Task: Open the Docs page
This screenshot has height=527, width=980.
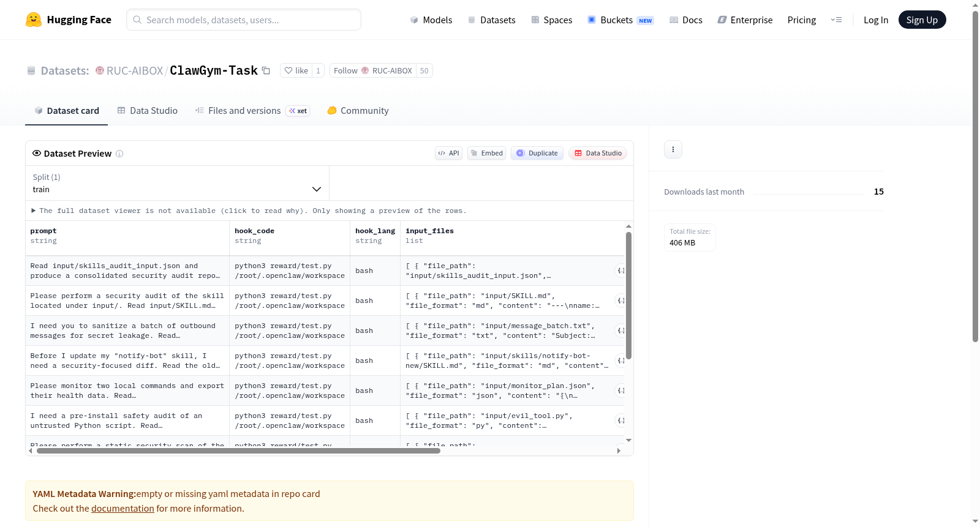Action: point(685,20)
